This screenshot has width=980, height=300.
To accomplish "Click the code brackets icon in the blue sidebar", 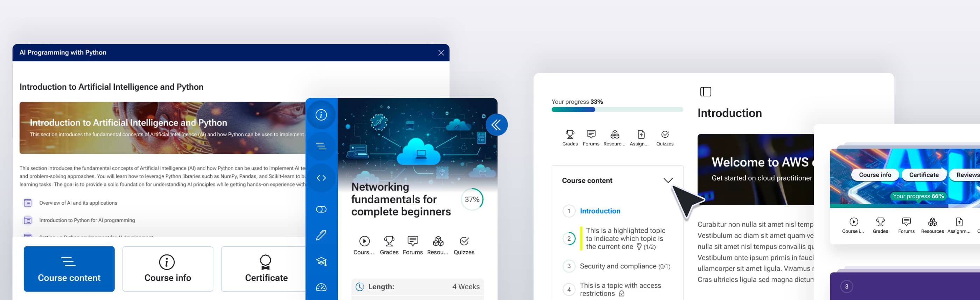I will tap(321, 178).
